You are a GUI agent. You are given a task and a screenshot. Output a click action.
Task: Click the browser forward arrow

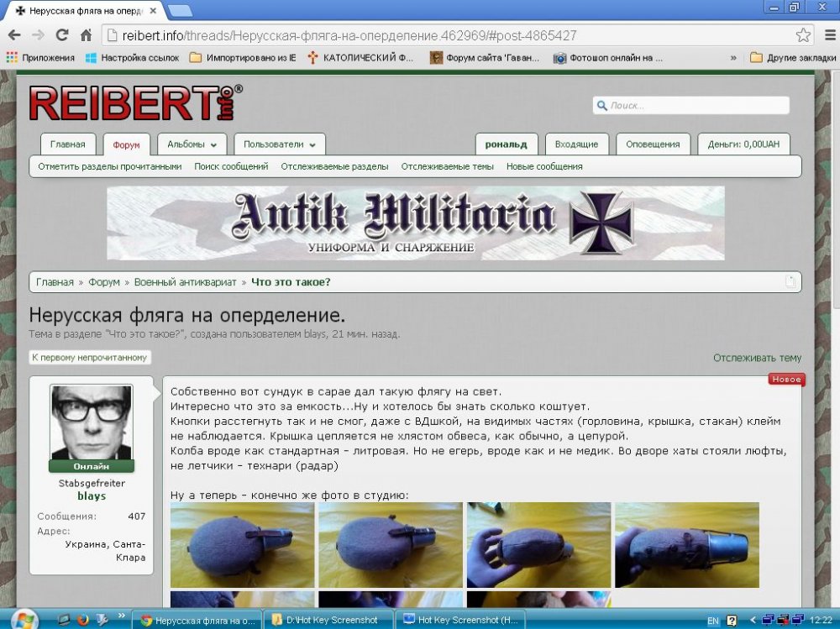point(38,35)
